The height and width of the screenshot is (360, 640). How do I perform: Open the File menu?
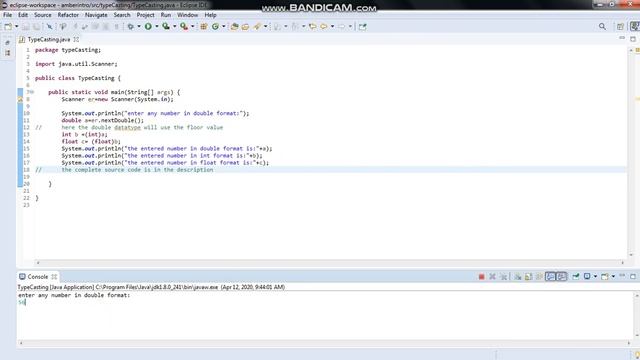7,15
